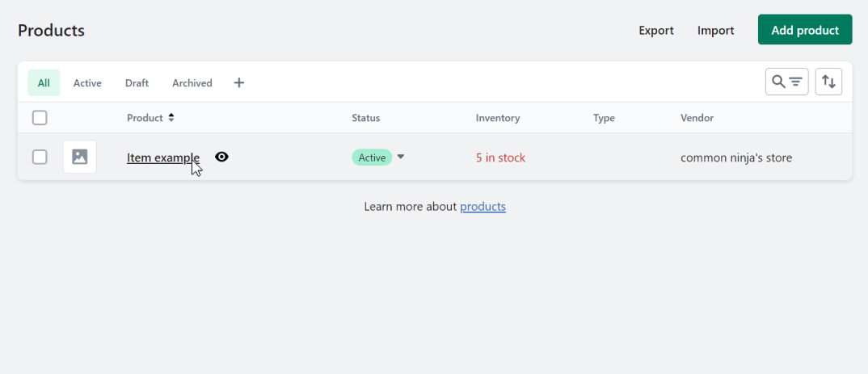Preview Item example with eye icon
Screen dimensions: 868x374
click(221, 157)
